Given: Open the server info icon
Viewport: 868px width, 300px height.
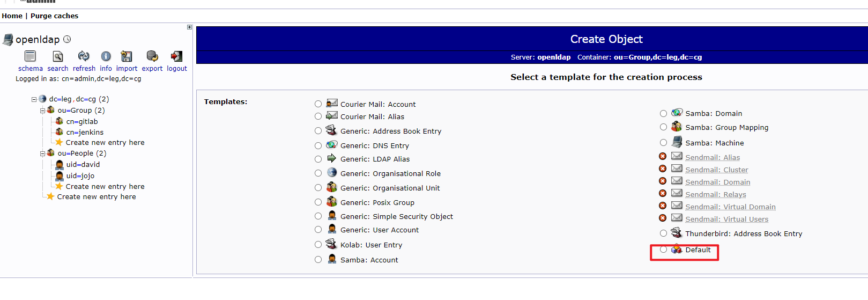Looking at the screenshot, I should [106, 56].
